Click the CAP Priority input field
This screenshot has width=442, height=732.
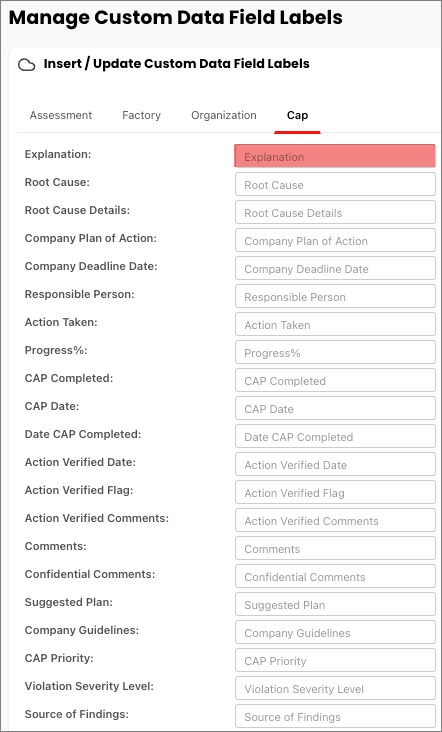[x=335, y=660]
